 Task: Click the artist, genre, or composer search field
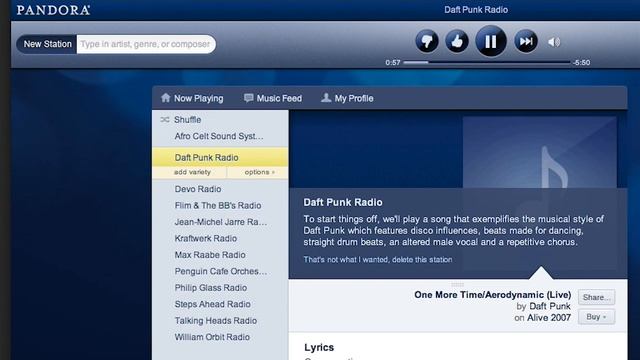tap(146, 44)
